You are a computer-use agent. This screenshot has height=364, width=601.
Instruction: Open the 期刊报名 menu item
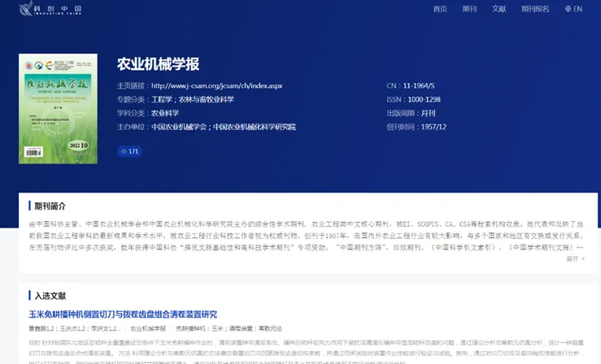click(535, 9)
